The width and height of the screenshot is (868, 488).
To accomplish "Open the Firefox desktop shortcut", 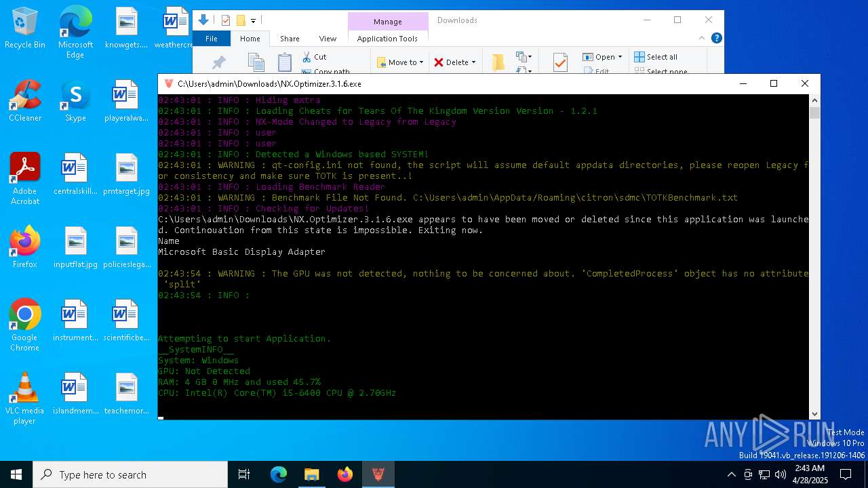I will (25, 247).
